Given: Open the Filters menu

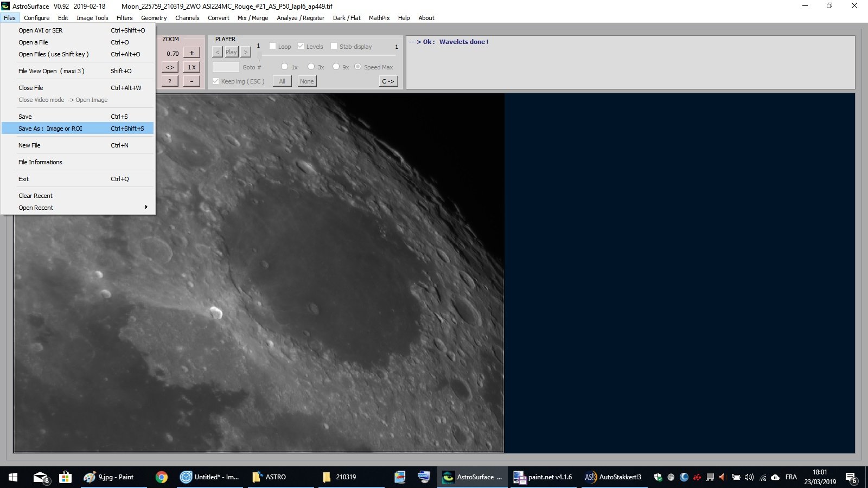Looking at the screenshot, I should click(124, 18).
